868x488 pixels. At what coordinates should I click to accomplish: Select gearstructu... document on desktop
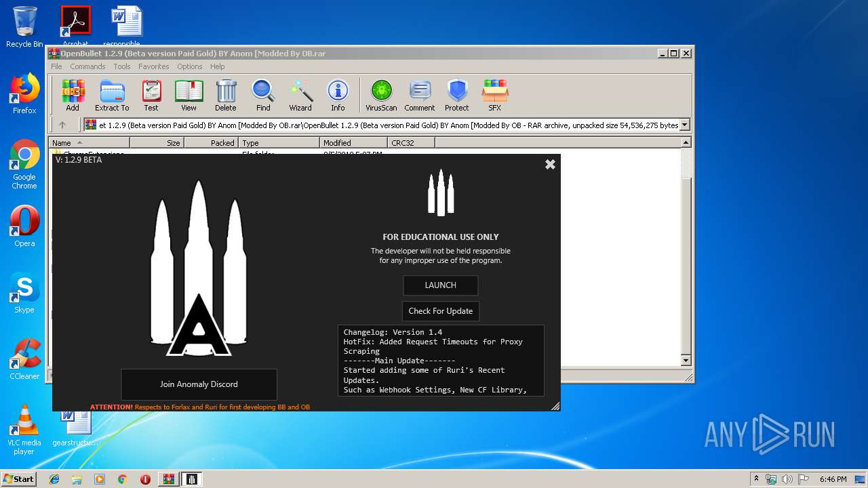click(x=76, y=429)
